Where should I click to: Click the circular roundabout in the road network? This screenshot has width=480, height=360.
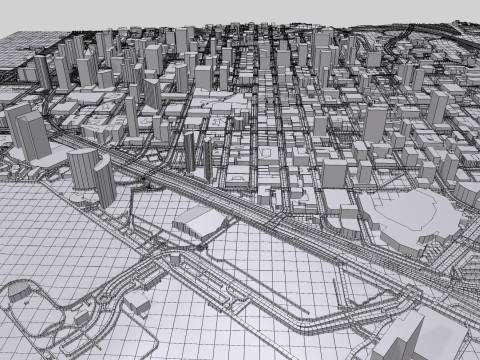pos(105,298)
